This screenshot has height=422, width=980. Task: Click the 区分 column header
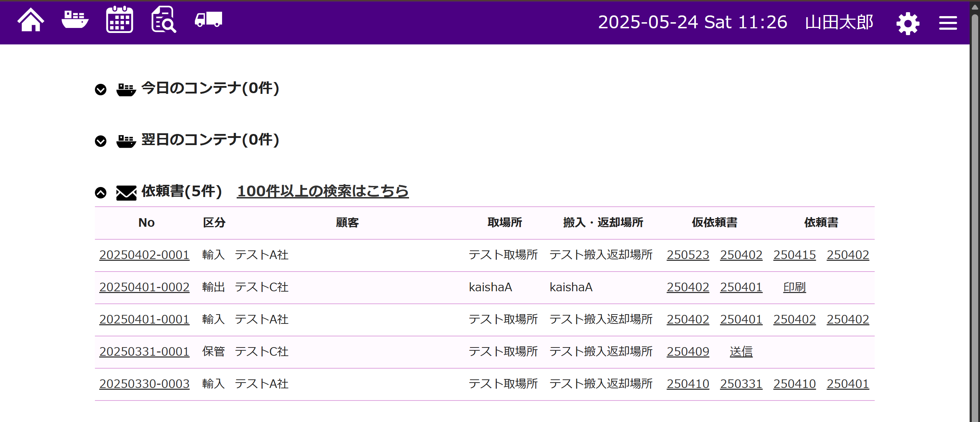pos(214,222)
